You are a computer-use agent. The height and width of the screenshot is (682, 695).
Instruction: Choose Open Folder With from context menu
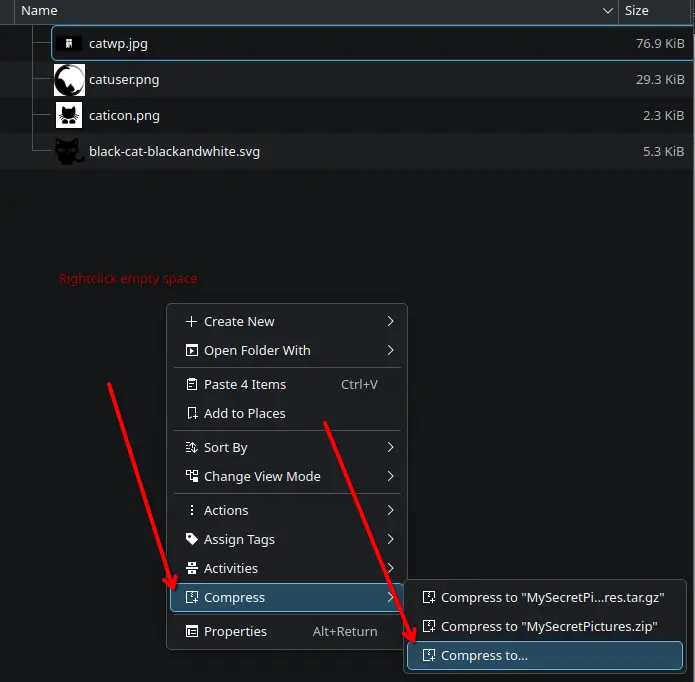(x=257, y=351)
